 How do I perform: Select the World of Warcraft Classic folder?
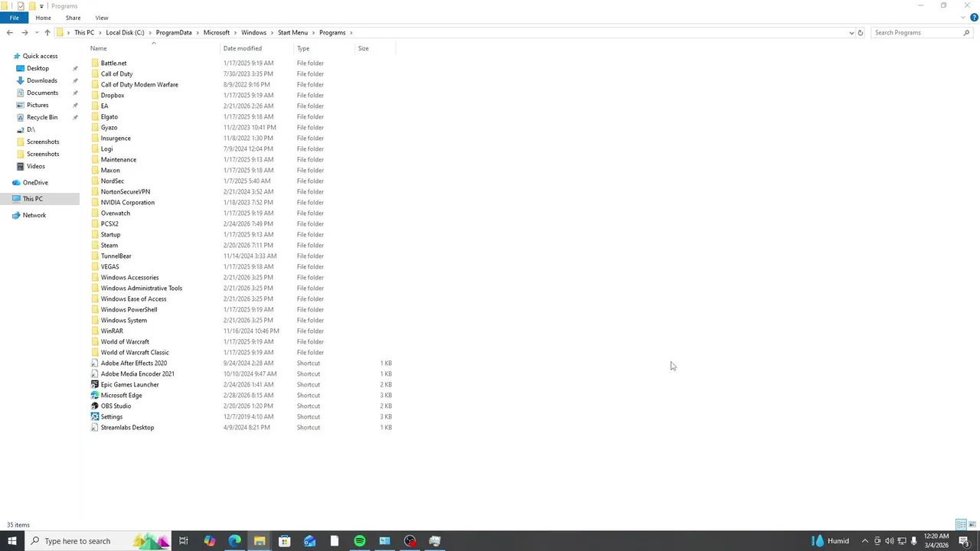pos(135,352)
